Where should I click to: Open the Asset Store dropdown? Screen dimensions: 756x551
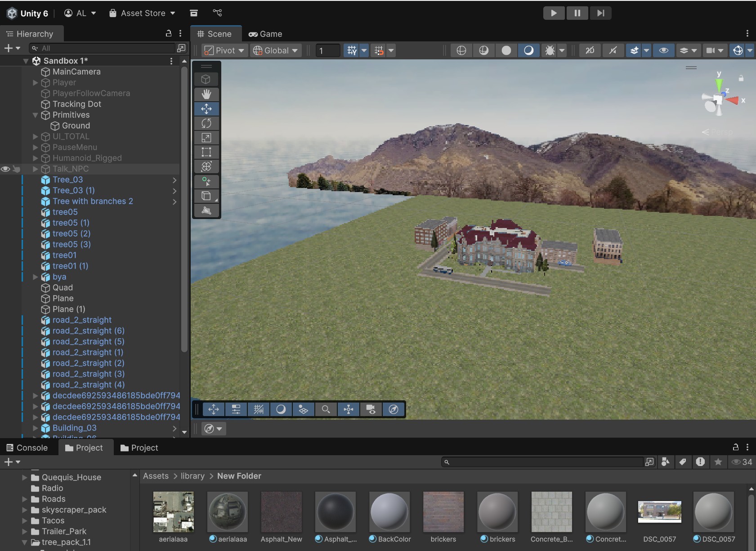click(142, 13)
